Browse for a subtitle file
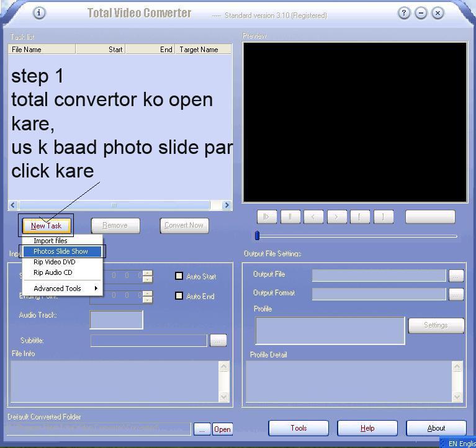The width and height of the screenshot is (476, 448). pyautogui.click(x=218, y=341)
